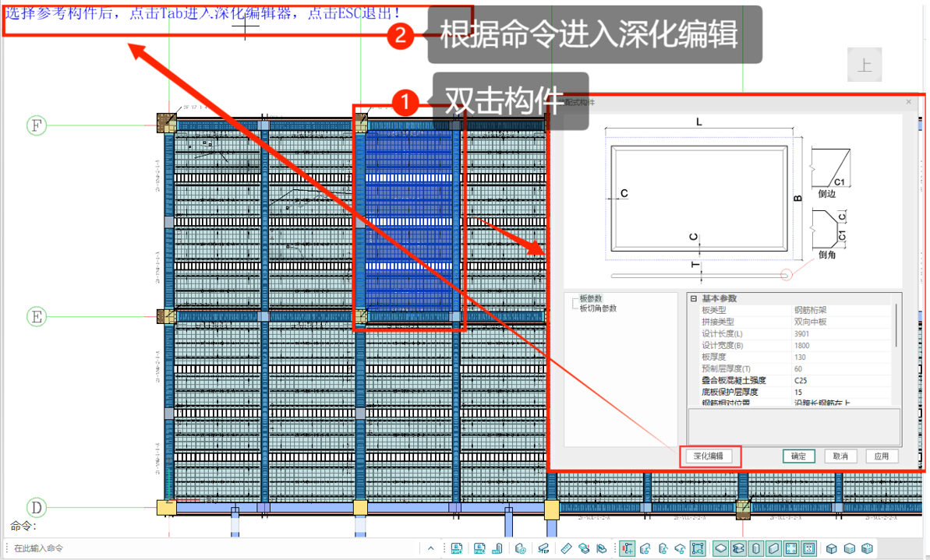Click the first plain cube view icon
930x560 pixels.
coord(832,549)
